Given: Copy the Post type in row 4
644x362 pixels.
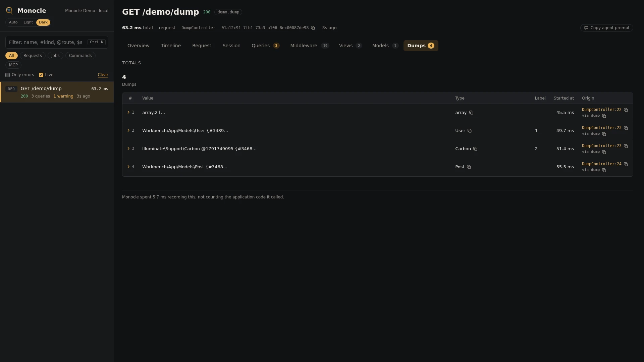Looking at the screenshot, I should click(x=469, y=167).
